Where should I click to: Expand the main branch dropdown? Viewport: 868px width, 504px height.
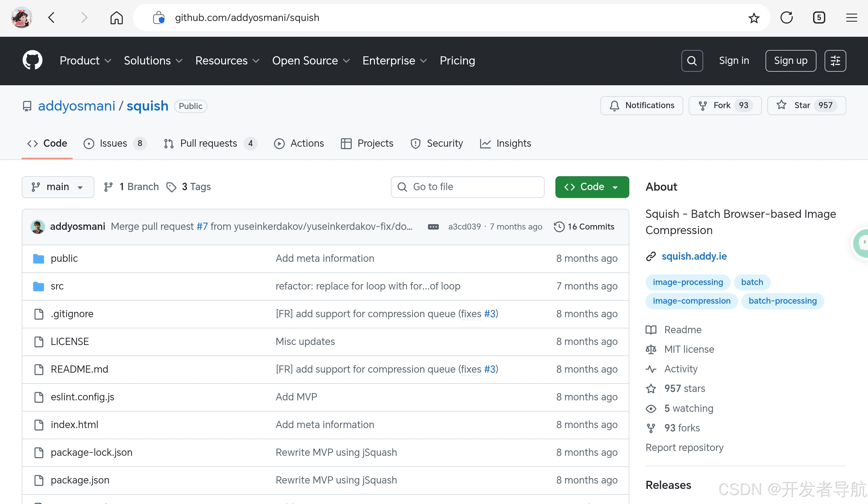pyautogui.click(x=58, y=187)
